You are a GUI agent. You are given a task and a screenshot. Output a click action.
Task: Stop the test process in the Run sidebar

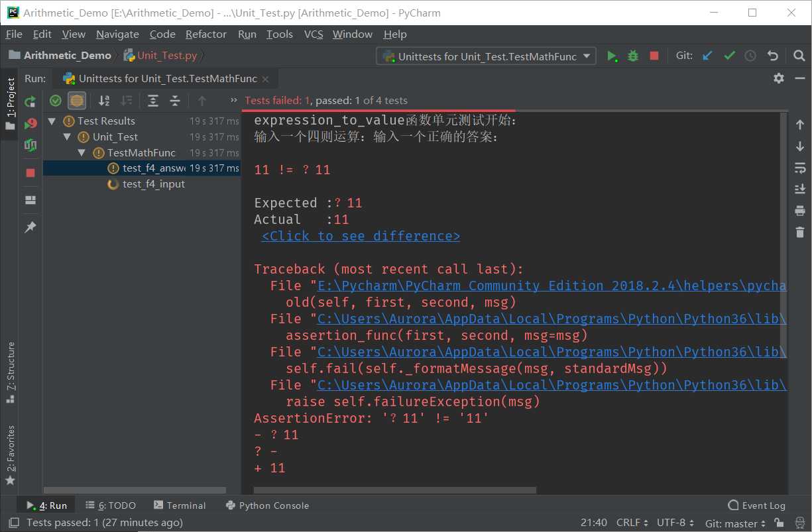tap(30, 173)
